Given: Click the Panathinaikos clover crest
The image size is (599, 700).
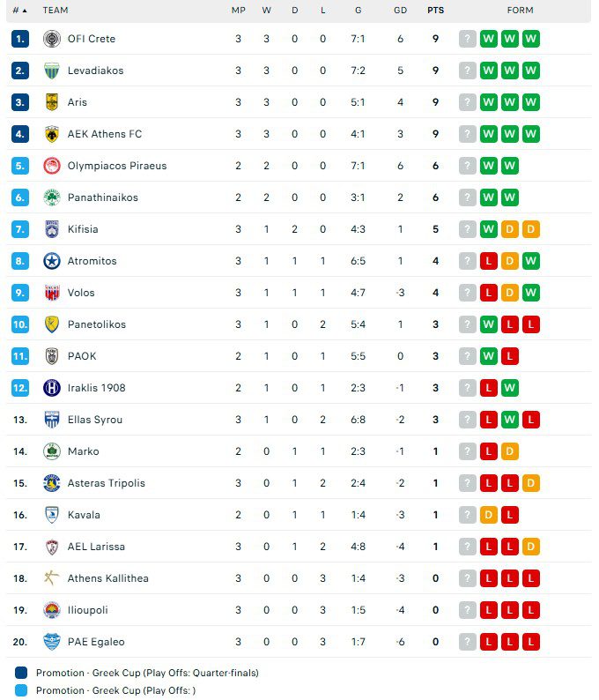Looking at the screenshot, I should pos(51,197).
